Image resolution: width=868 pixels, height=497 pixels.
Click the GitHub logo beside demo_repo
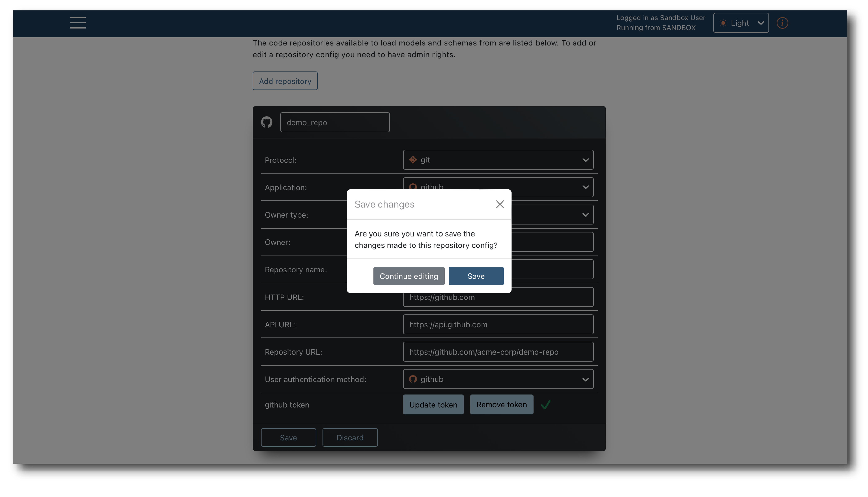(267, 122)
